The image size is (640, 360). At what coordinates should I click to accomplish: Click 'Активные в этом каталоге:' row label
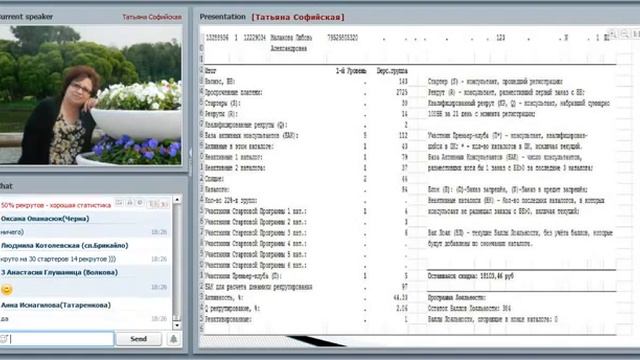point(239,146)
